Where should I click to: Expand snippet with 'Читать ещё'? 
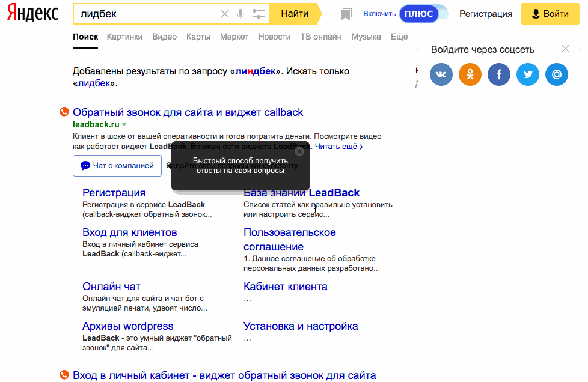[x=338, y=147]
